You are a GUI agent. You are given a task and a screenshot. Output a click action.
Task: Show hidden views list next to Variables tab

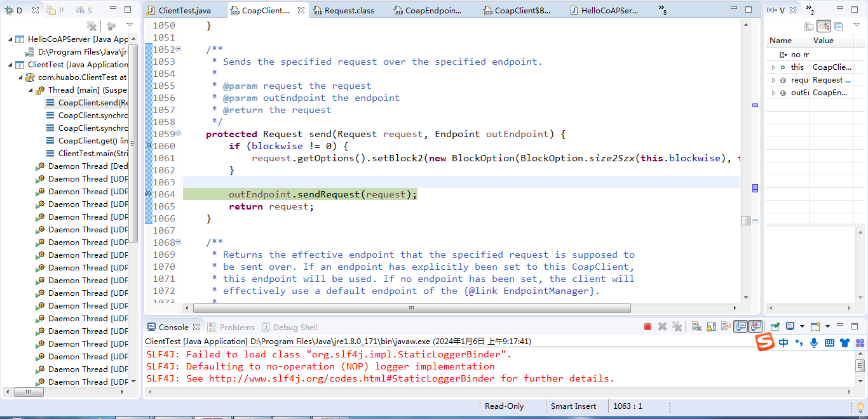coord(810,11)
